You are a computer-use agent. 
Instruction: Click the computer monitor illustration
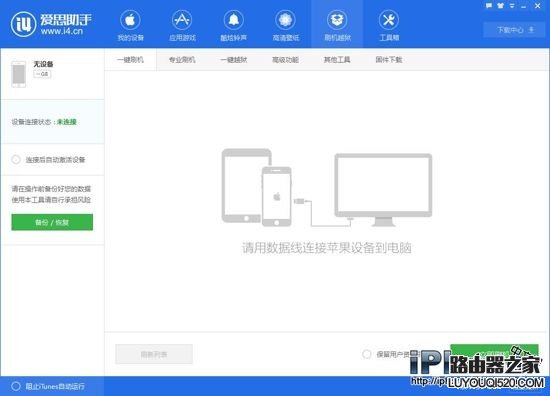(383, 189)
